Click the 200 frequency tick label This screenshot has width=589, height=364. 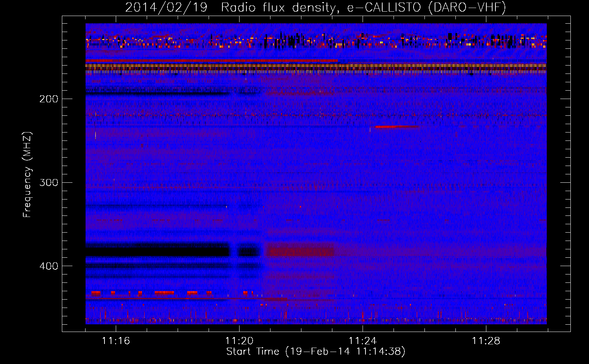[49, 99]
